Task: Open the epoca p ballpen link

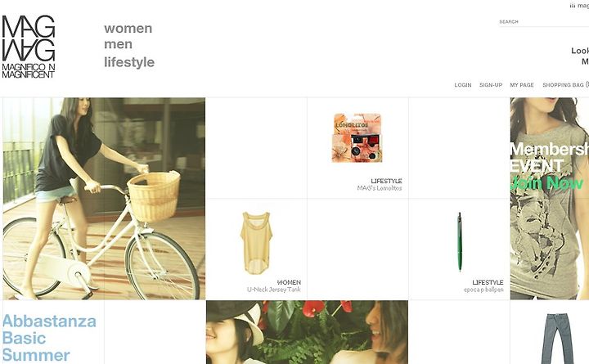Action: (x=483, y=290)
